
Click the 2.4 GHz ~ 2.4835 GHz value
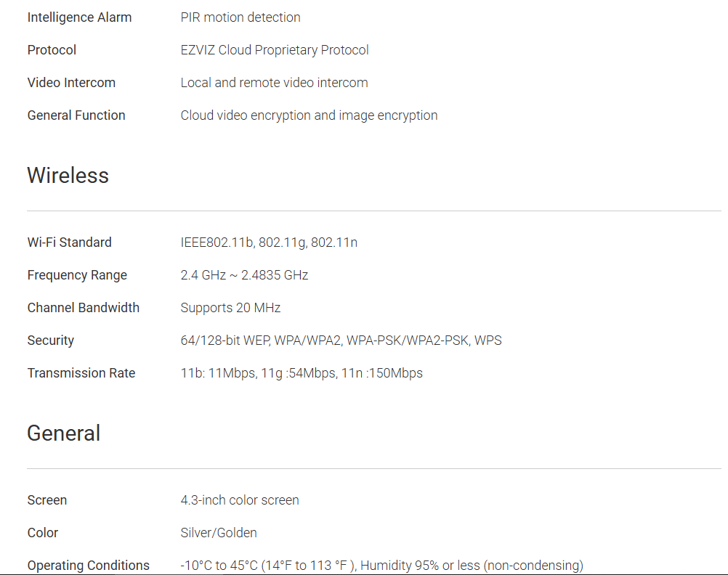tap(244, 275)
